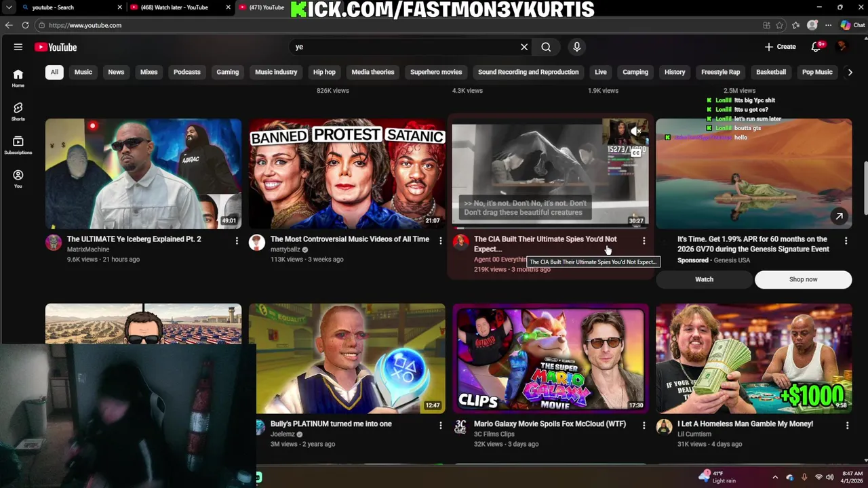Open browser settings three-dots menu

tap(828, 25)
